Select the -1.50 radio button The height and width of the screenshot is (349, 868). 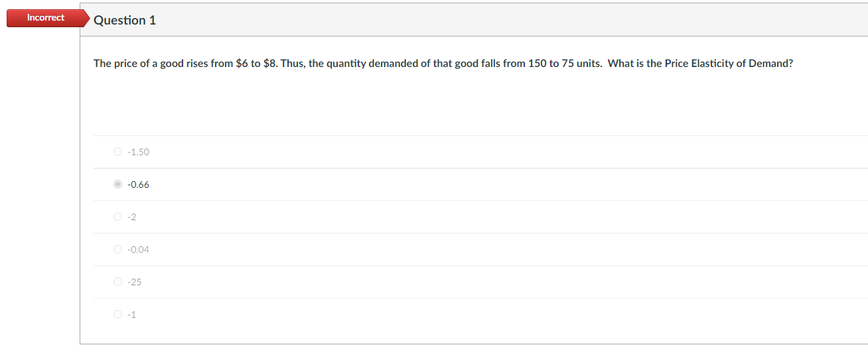pyautogui.click(x=118, y=152)
